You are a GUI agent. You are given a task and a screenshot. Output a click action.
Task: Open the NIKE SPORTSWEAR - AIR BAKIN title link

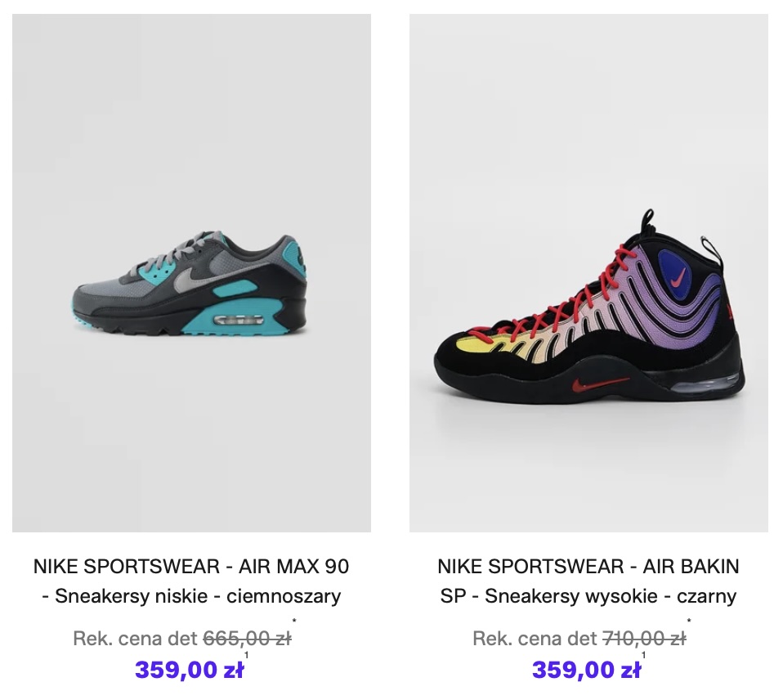tap(588, 566)
